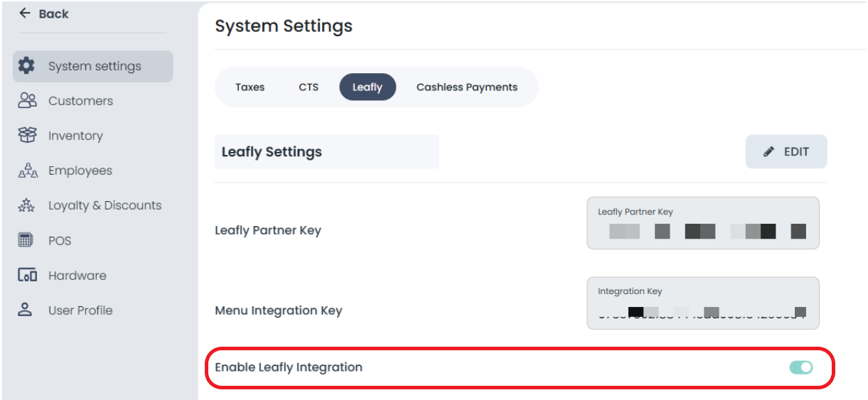The height and width of the screenshot is (400, 868).
Task: Open the User Profile label
Action: pos(80,310)
